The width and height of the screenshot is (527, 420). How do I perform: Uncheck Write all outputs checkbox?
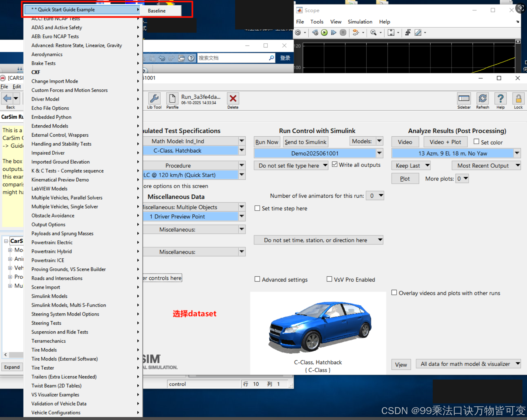334,164
